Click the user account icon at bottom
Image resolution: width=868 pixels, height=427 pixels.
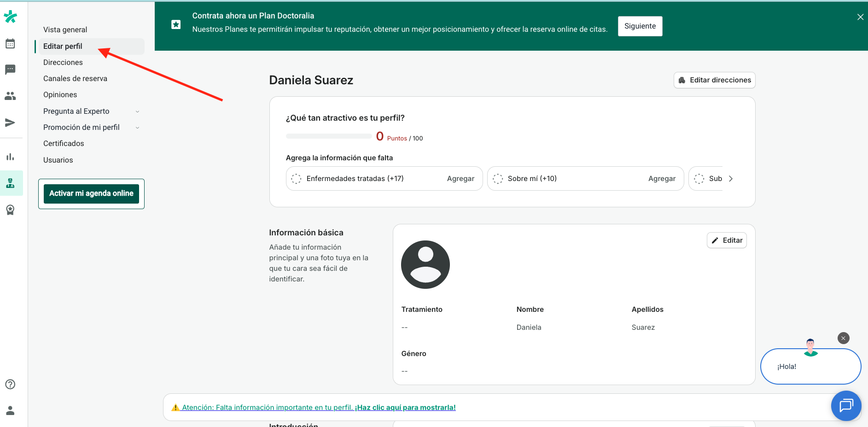(x=10, y=410)
